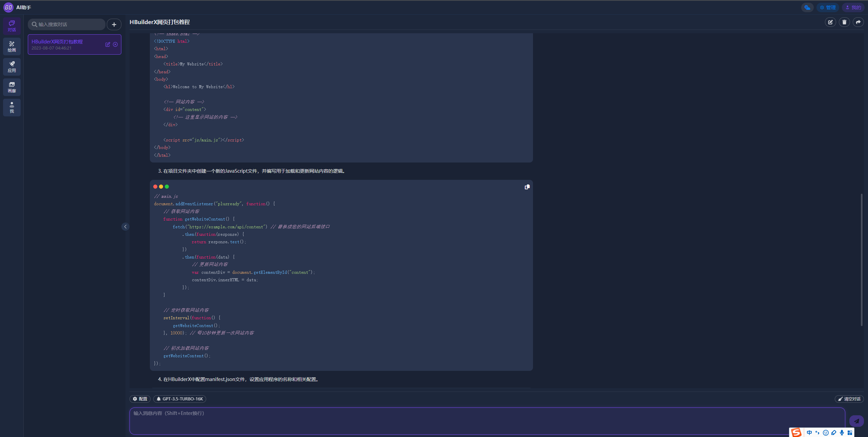
Task: Edit chat title with header pencil icon
Action: tap(830, 22)
